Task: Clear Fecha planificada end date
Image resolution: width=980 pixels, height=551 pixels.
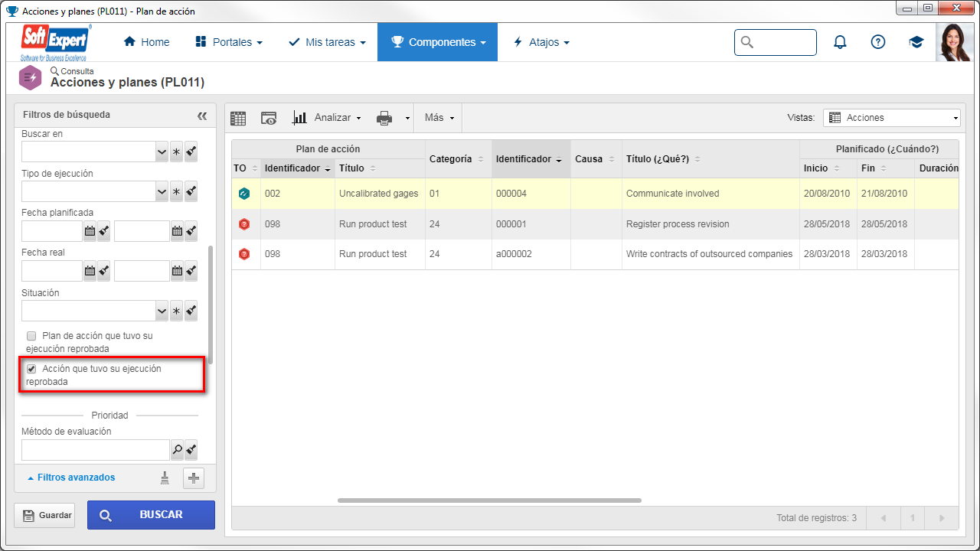Action: pos(191,230)
